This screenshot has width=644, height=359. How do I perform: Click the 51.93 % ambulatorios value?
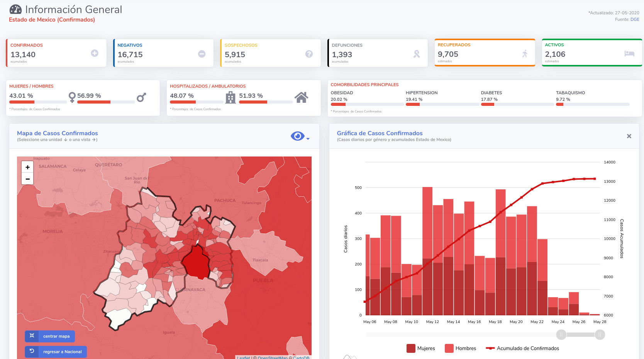click(x=251, y=95)
